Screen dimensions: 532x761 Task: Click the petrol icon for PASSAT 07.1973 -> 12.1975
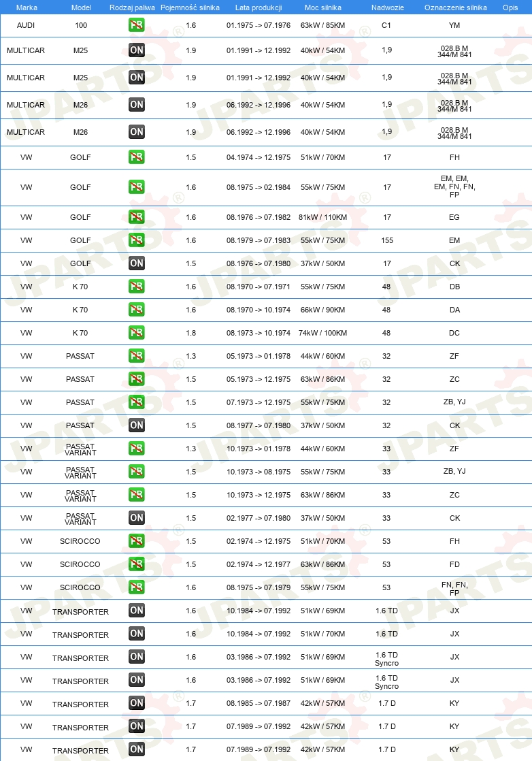tap(137, 402)
